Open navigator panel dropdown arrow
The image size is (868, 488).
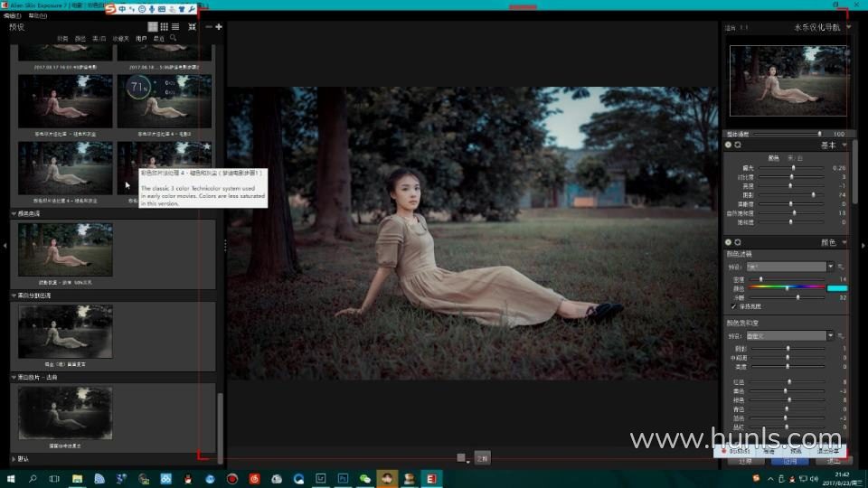(x=849, y=26)
